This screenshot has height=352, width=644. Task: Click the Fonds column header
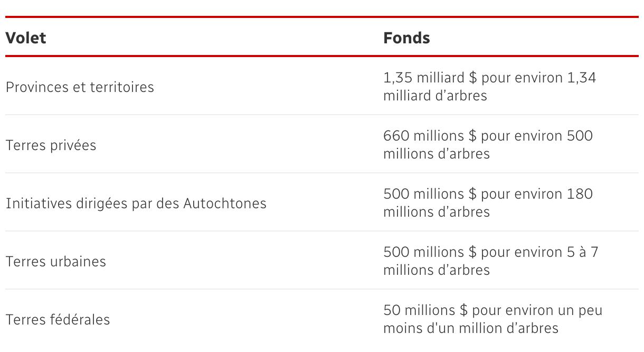click(406, 38)
